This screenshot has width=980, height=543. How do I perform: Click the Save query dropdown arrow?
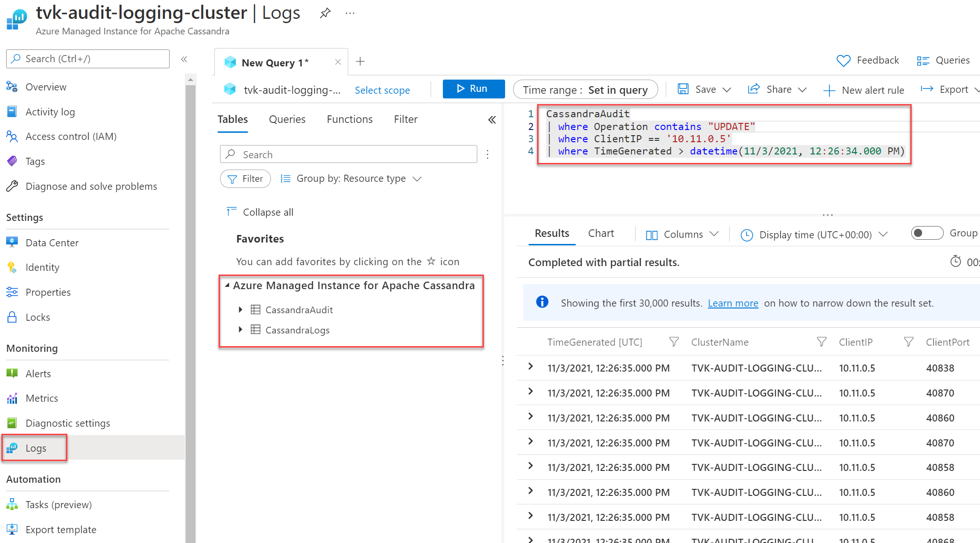[x=727, y=89]
